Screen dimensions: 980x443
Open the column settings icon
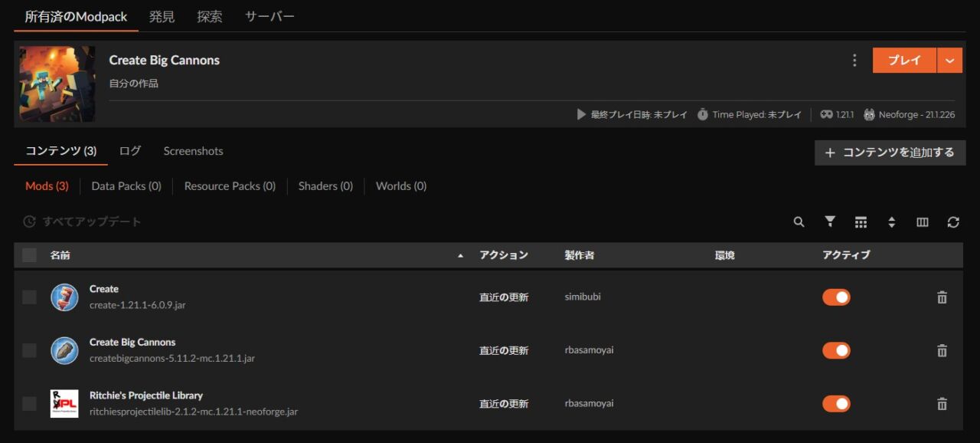tap(922, 221)
